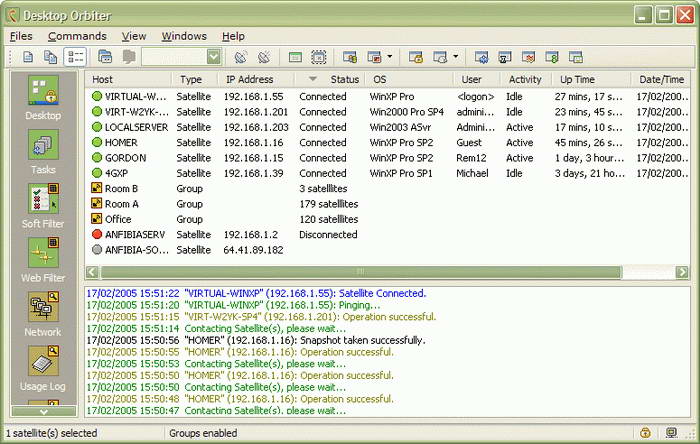700x444 pixels.
Task: Open the Help menu
Action: point(233,36)
